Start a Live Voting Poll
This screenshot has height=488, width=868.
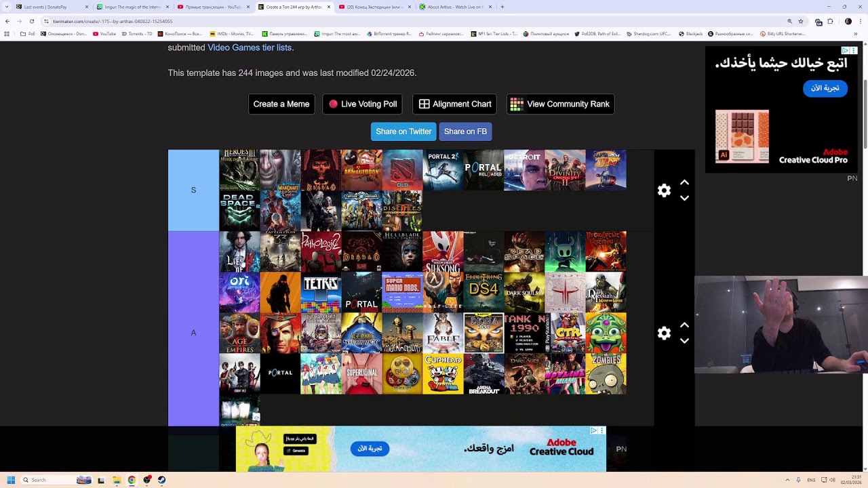362,104
